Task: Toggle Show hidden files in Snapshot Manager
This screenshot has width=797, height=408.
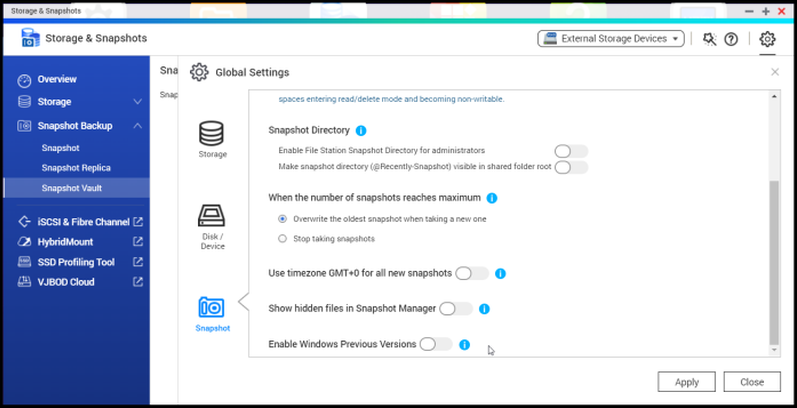Action: coord(456,308)
